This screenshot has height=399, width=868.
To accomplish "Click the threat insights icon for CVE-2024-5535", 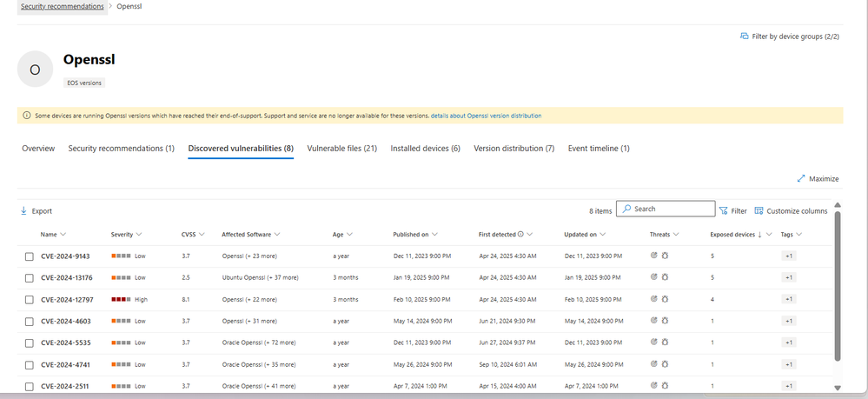I will [653, 342].
